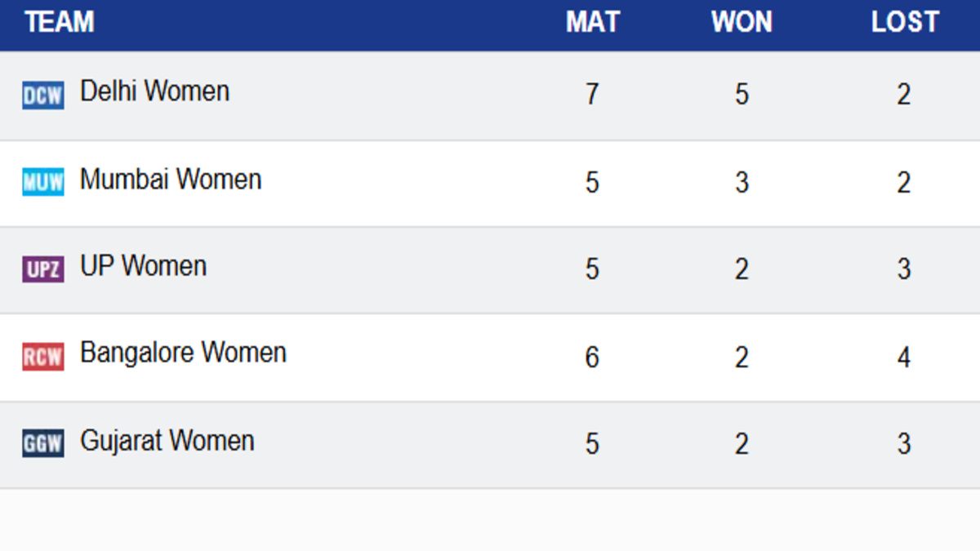Open the Bangalore Women team link
980x551 pixels.
coord(183,353)
